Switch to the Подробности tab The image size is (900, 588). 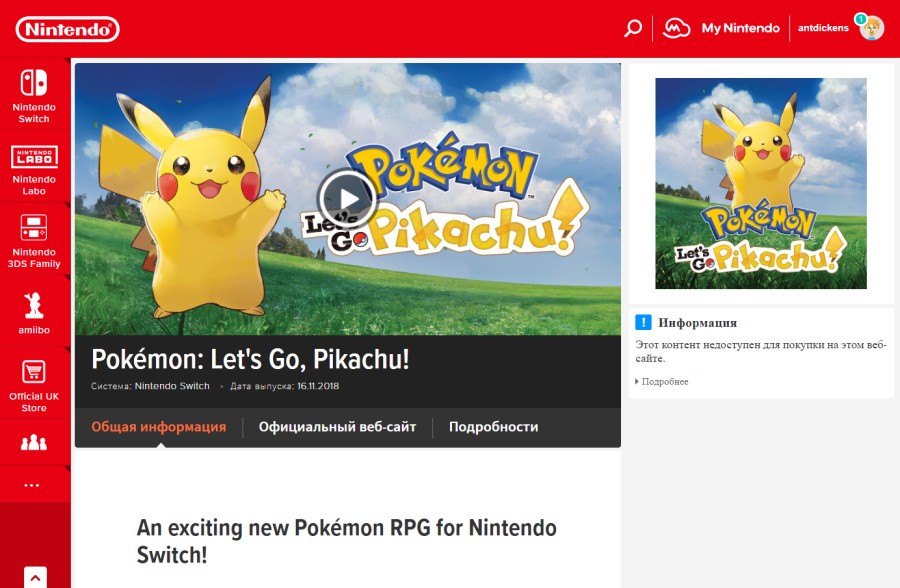tap(494, 427)
